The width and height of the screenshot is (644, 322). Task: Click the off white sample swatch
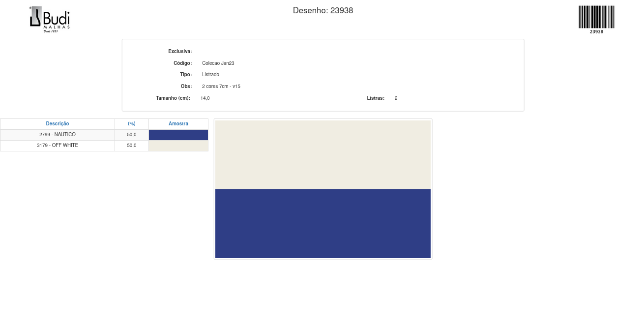click(x=178, y=146)
